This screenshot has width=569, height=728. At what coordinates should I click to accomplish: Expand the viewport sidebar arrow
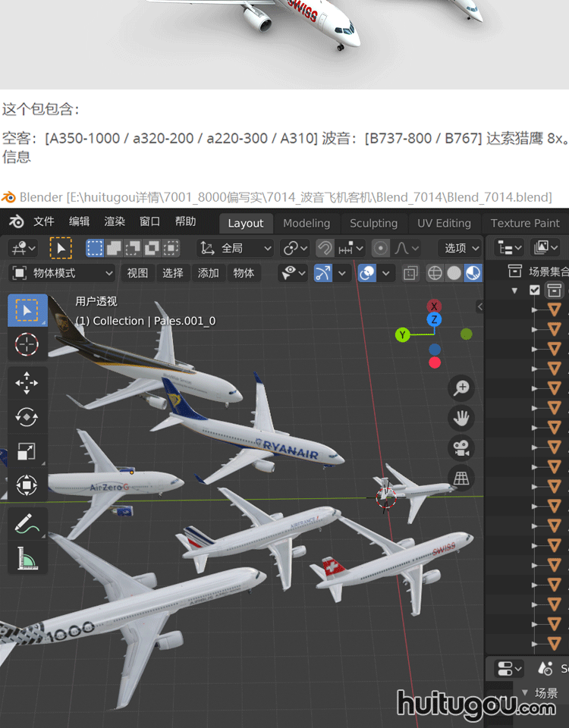pyautogui.click(x=480, y=306)
